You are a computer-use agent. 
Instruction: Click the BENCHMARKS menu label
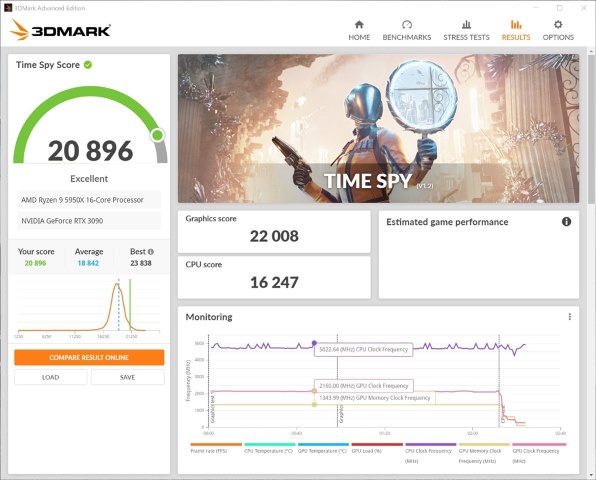(407, 37)
